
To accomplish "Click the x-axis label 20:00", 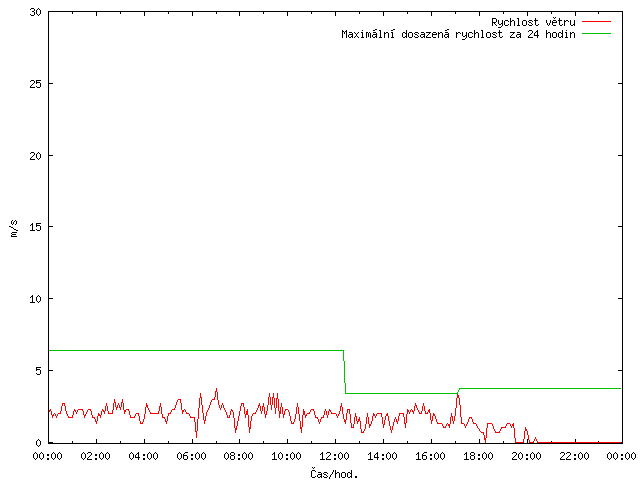I will (x=526, y=456).
